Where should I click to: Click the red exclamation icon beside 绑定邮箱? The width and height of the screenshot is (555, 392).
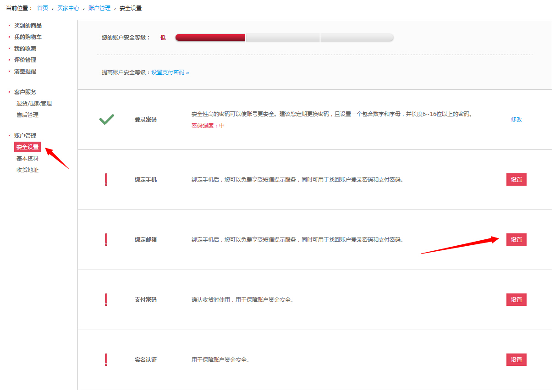106,240
